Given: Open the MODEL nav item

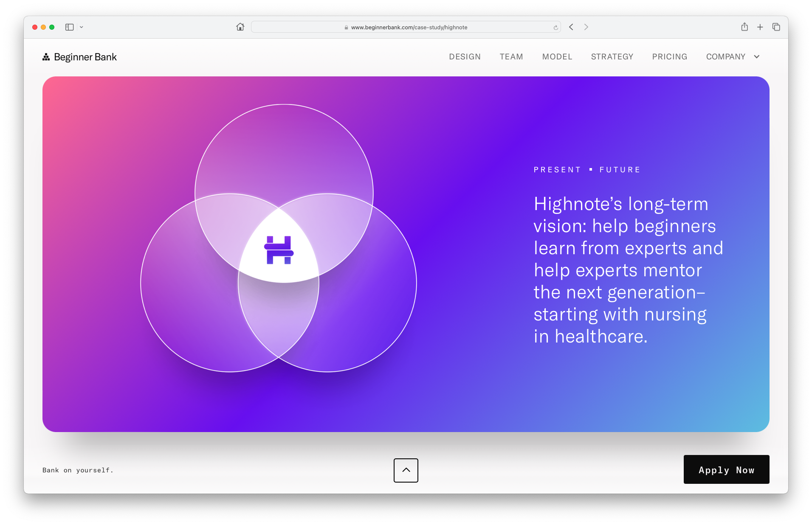Looking at the screenshot, I should 557,57.
